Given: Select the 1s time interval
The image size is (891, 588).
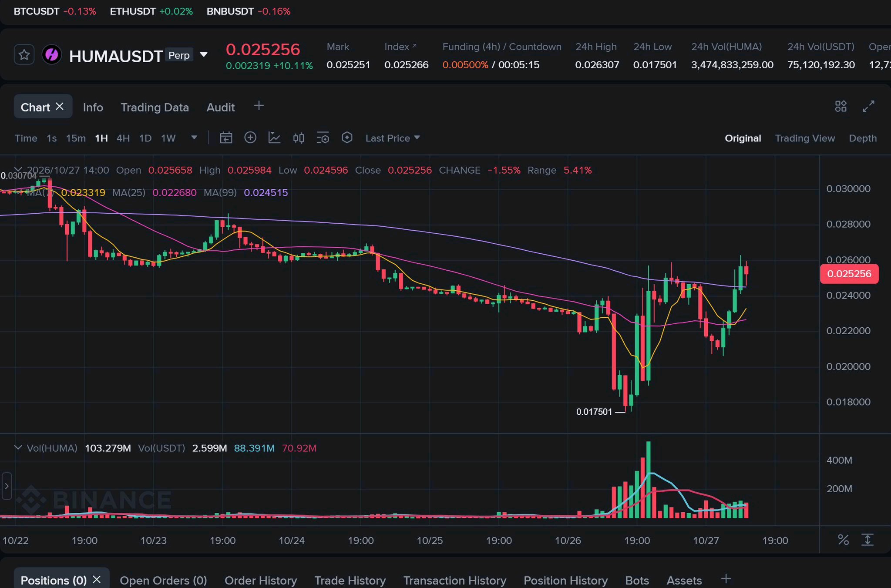Looking at the screenshot, I should (51, 138).
